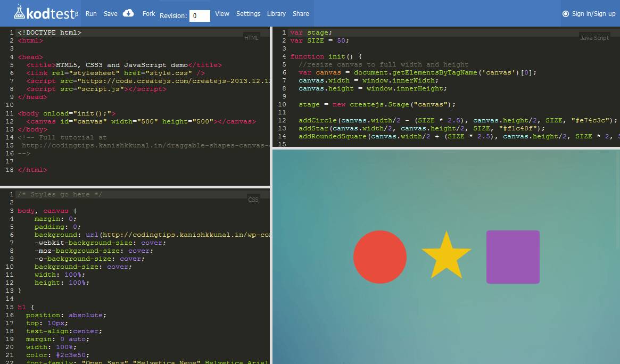Viewport: 620px width, 364px height.
Task: Click the purple rounded square on canvas
Action: pos(513,257)
